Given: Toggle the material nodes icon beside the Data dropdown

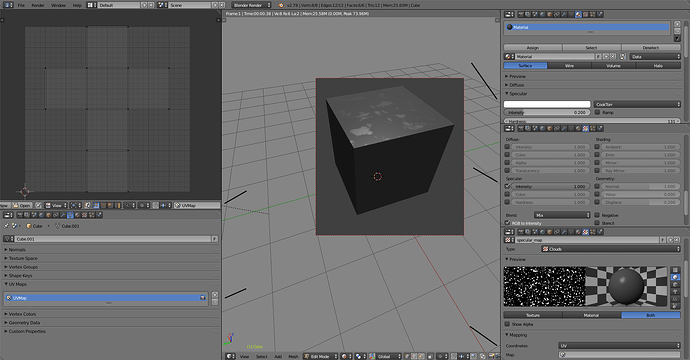Looking at the screenshot, I should (623, 56).
